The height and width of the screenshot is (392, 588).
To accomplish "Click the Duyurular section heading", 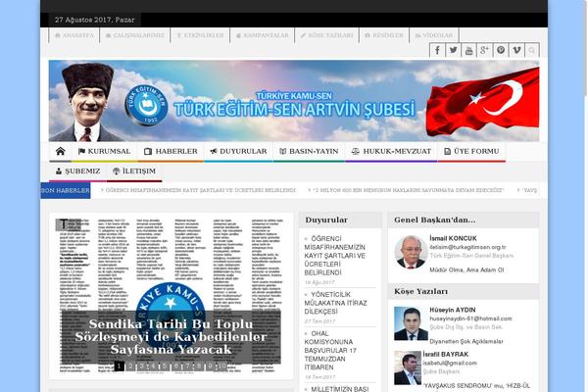I will coord(326,220).
